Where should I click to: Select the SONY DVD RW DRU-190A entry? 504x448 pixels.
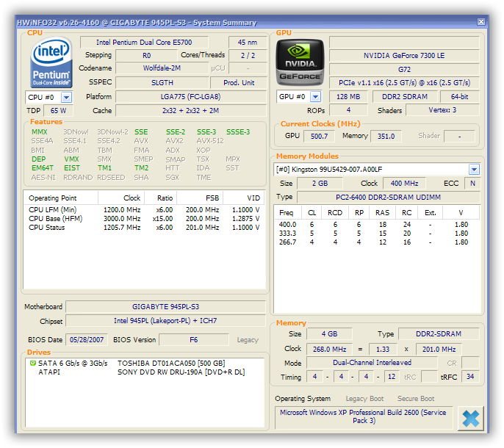pos(145,372)
